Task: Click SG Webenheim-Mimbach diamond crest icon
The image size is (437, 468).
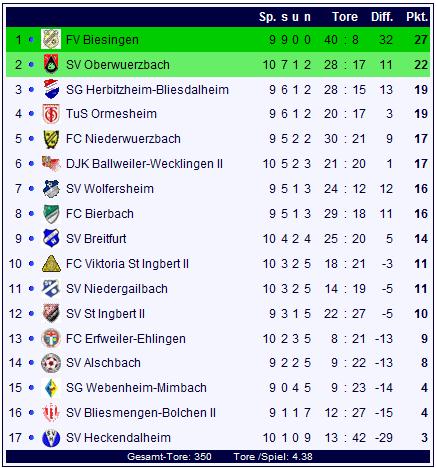Action: tap(51, 388)
